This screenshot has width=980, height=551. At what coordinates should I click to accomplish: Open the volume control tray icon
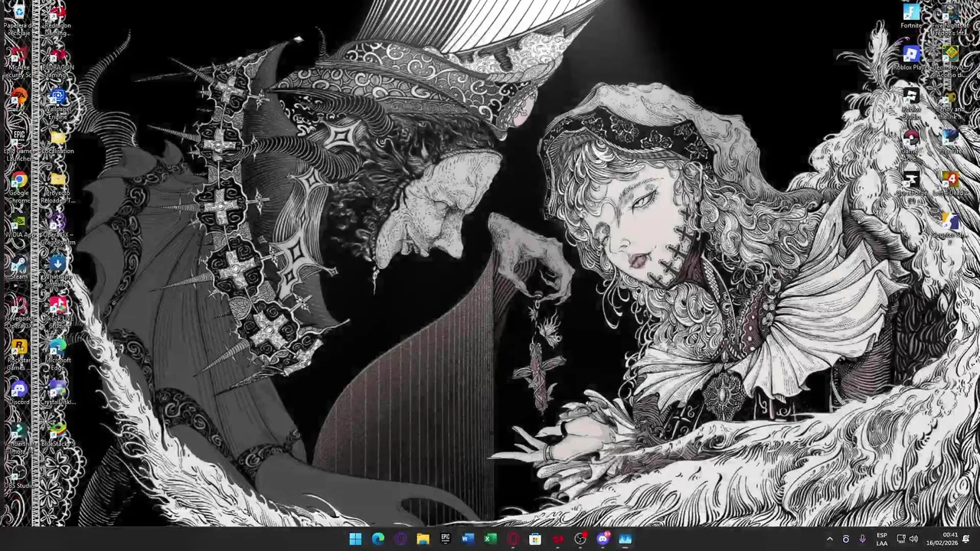(913, 540)
